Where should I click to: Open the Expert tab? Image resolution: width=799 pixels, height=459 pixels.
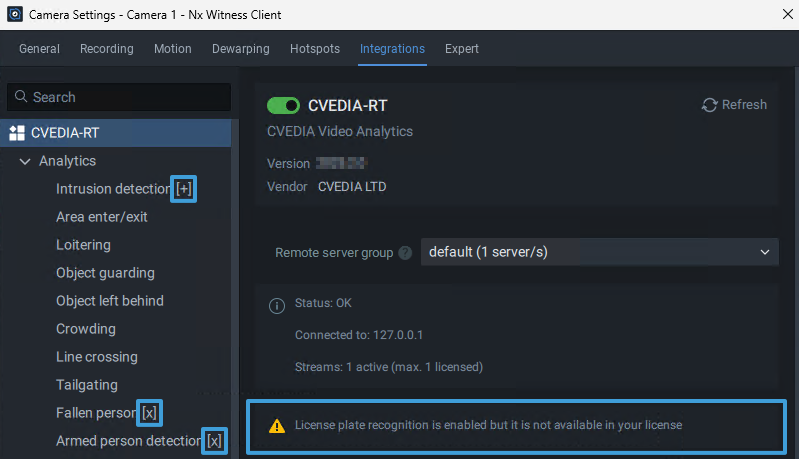point(462,49)
